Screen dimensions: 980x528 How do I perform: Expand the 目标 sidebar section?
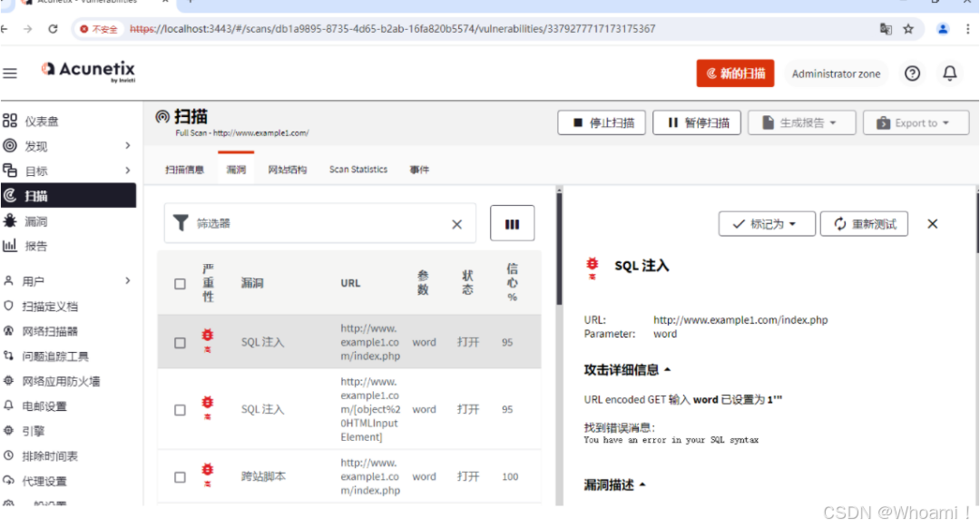tap(128, 171)
